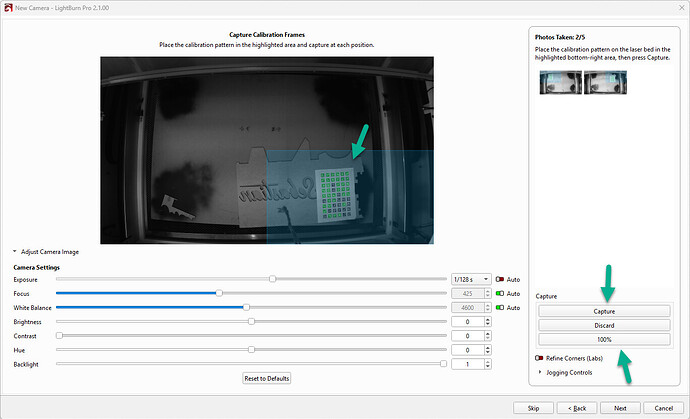The height and width of the screenshot is (419, 690).
Task: Adjust the Exposure slider handle
Action: click(x=272, y=279)
